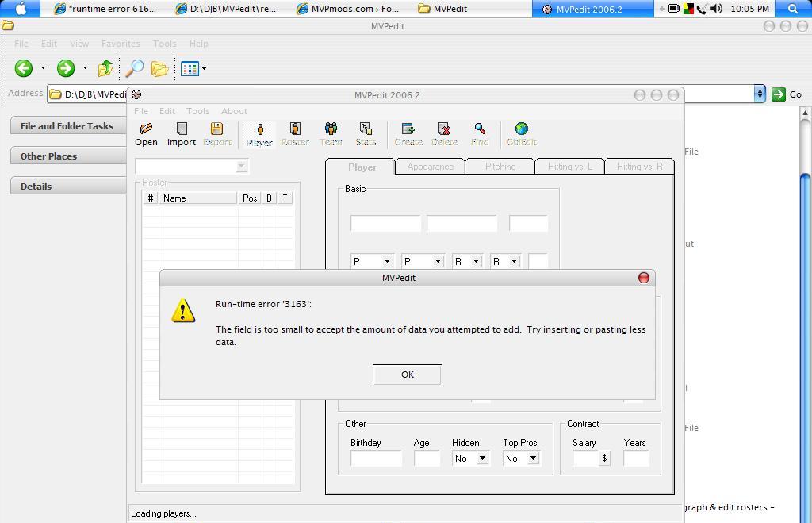The image size is (812, 523).
Task: Switch to Player mode in the MVPedit toolbar
Action: tap(260, 135)
